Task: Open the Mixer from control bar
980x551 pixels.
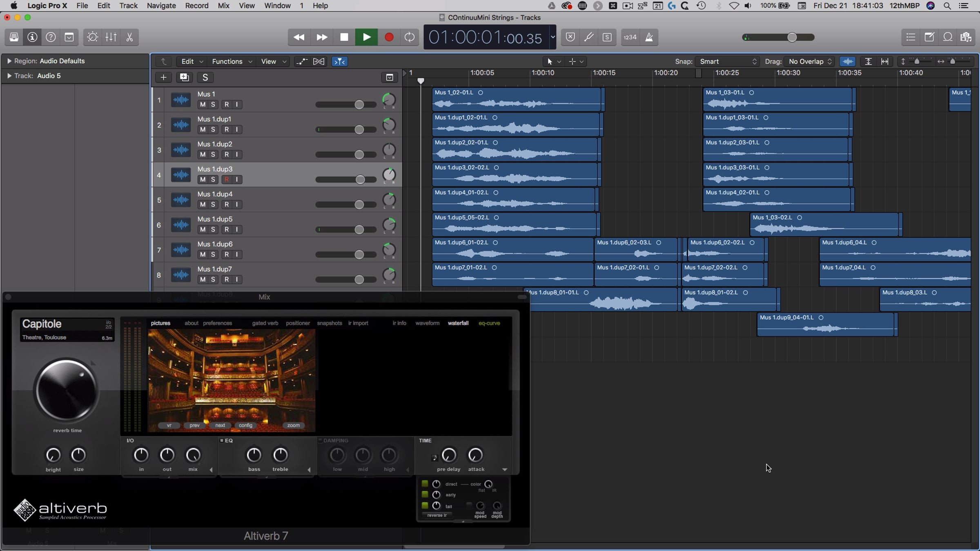Action: [111, 37]
